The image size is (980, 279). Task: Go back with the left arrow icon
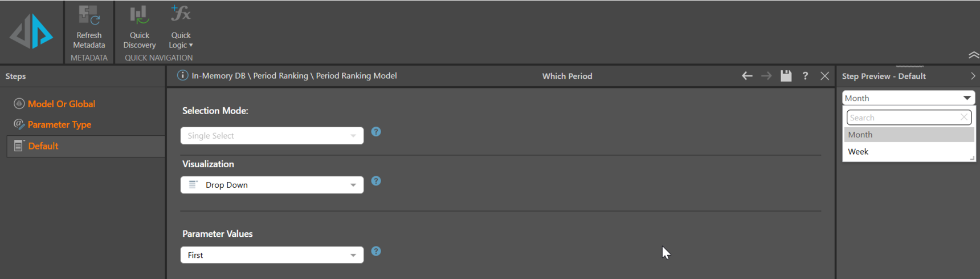[x=747, y=76]
